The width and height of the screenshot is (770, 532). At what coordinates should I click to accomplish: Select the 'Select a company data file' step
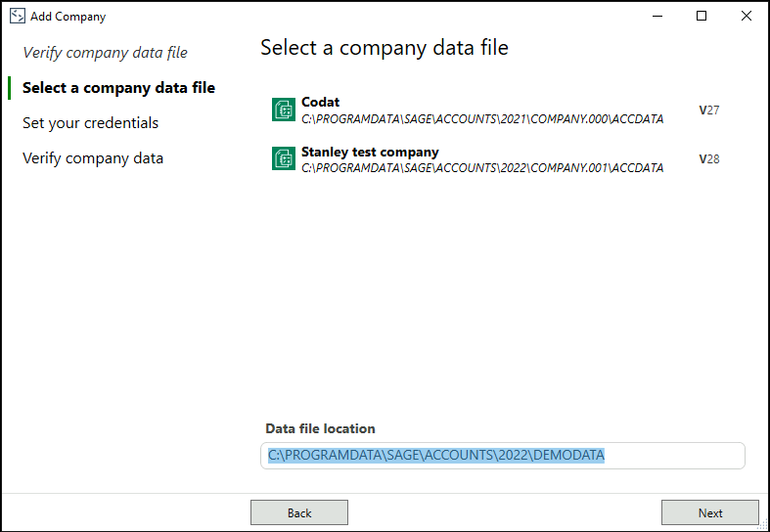click(118, 88)
